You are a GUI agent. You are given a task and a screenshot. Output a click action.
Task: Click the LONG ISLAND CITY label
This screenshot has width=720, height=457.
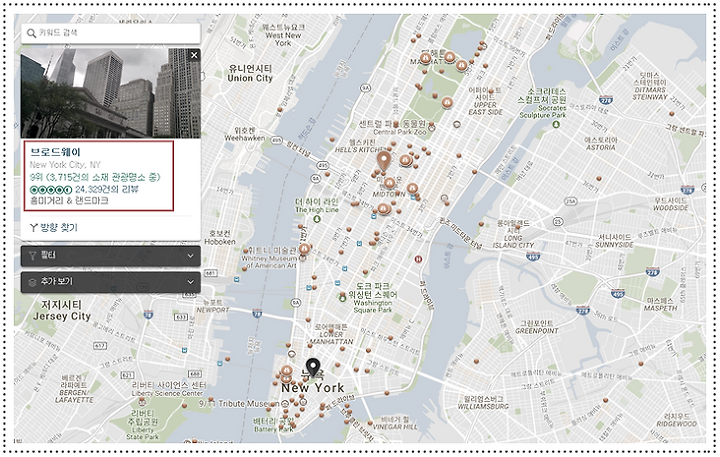click(x=513, y=234)
